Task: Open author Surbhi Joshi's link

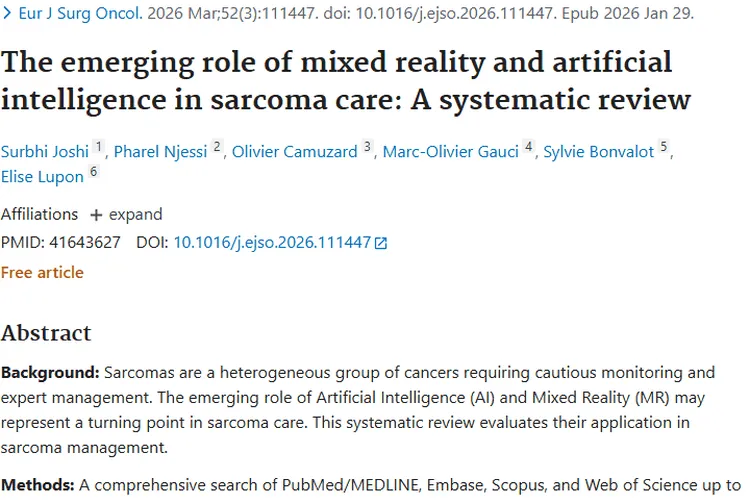Action: 45,152
